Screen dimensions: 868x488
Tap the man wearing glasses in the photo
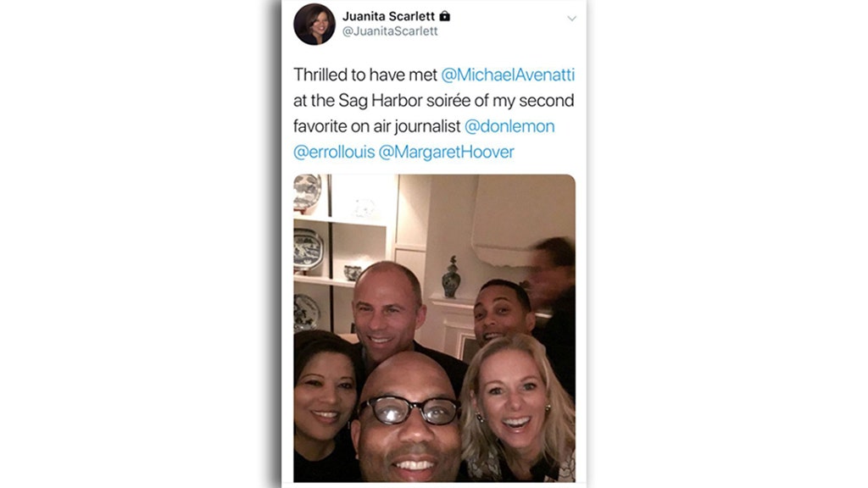409,418
